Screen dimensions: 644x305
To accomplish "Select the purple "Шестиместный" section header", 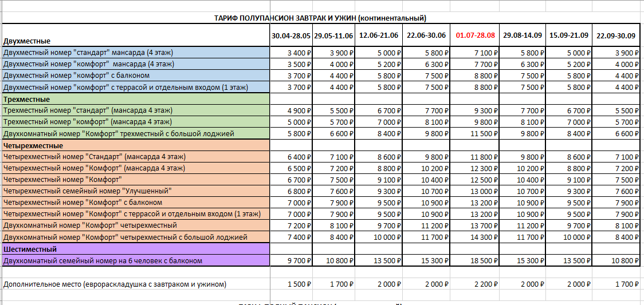I will point(29,249).
